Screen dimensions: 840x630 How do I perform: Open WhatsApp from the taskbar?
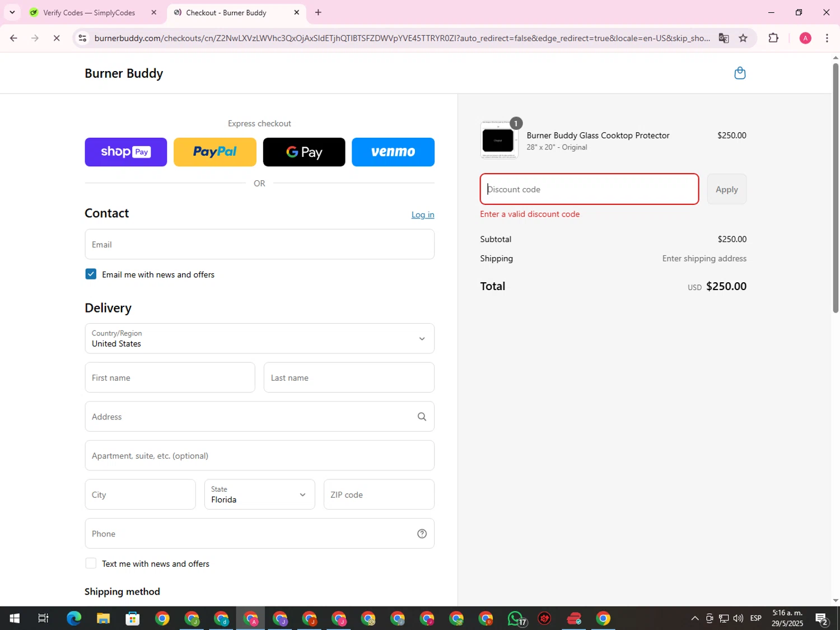coord(516,618)
